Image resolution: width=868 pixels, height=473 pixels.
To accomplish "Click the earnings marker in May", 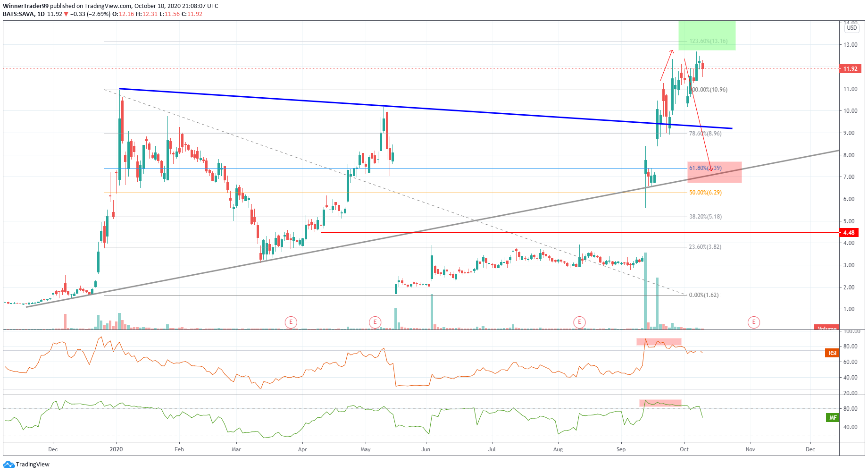I will click(375, 322).
